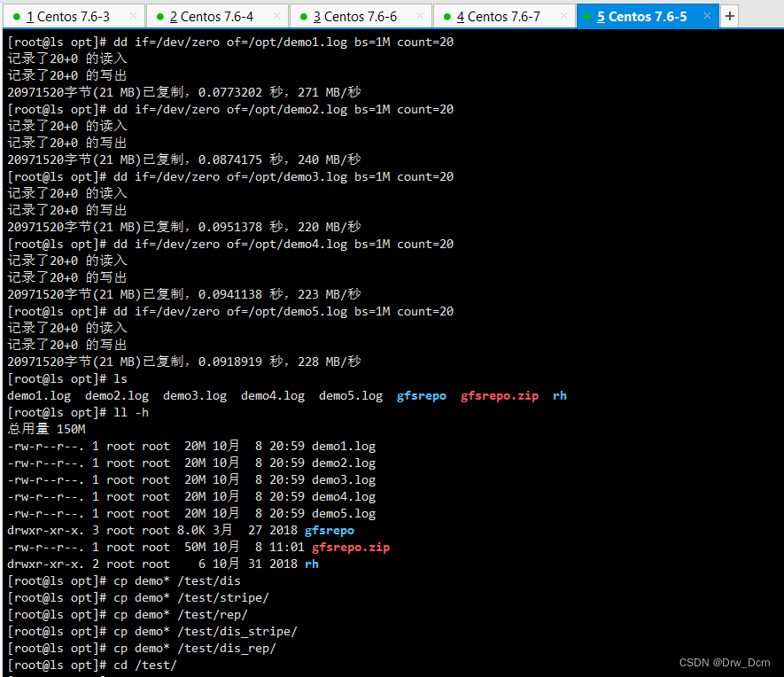Switch to the 1 Centos 7.6-3 tab
The width and height of the screenshot is (784, 677).
coord(74,17)
